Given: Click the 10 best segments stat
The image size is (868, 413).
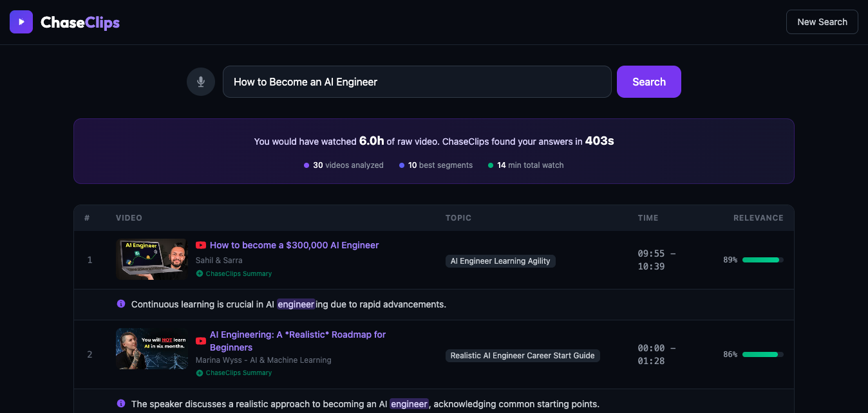Looking at the screenshot, I should (x=436, y=165).
